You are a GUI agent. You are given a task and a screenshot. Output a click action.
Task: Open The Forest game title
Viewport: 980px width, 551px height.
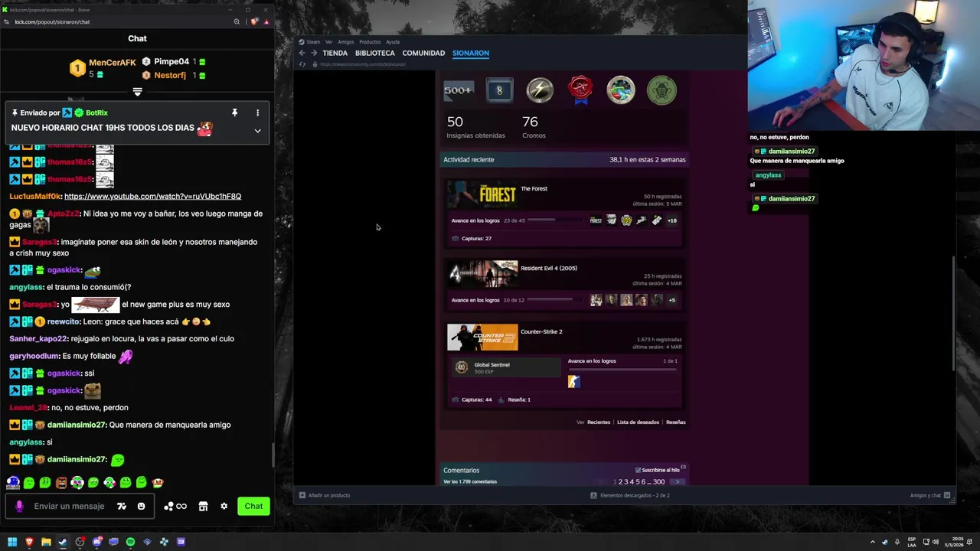(x=534, y=188)
